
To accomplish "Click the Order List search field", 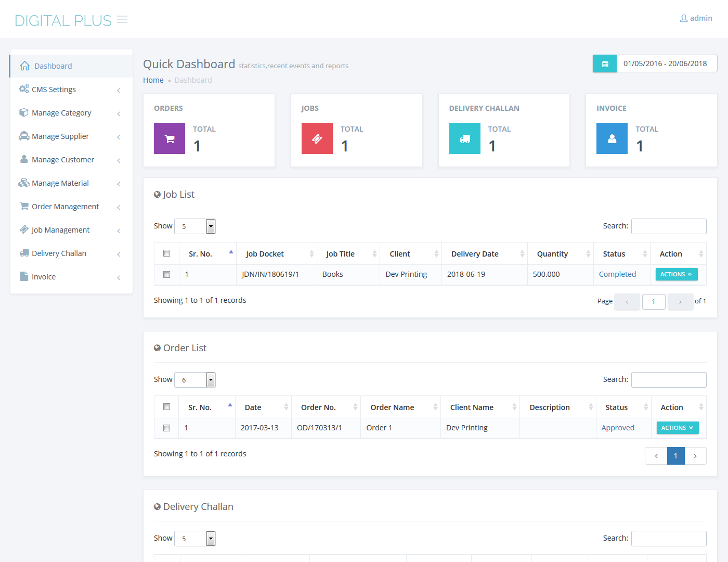I will click(669, 380).
